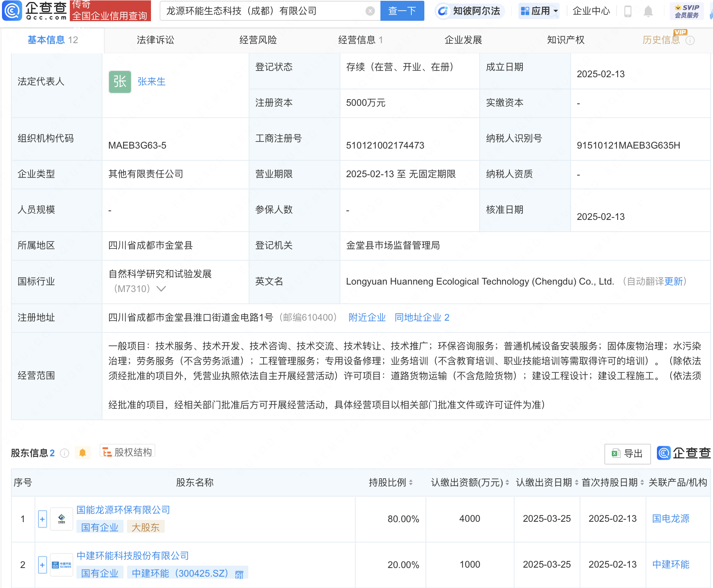
Task: Switch to 企业发展 tab
Action: [463, 40]
